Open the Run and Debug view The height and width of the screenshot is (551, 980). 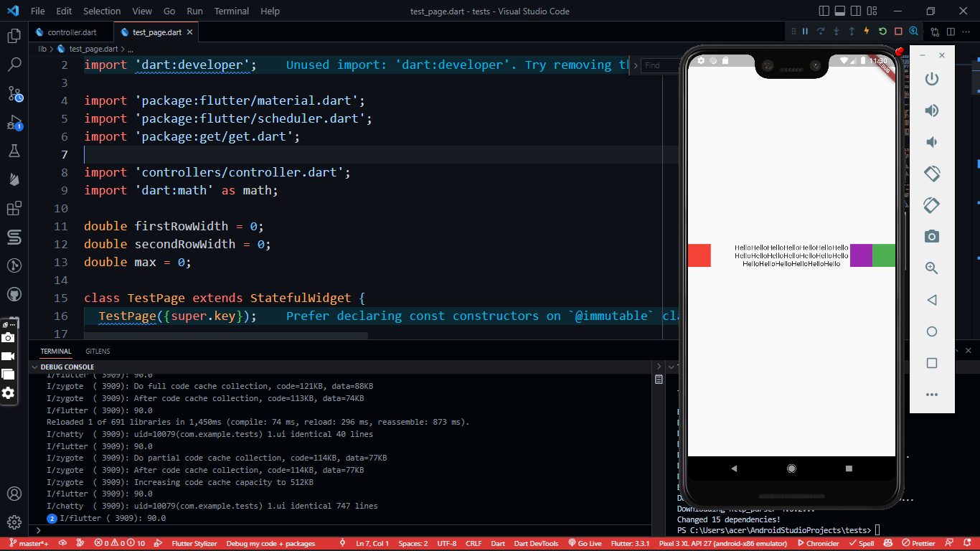coord(14,122)
